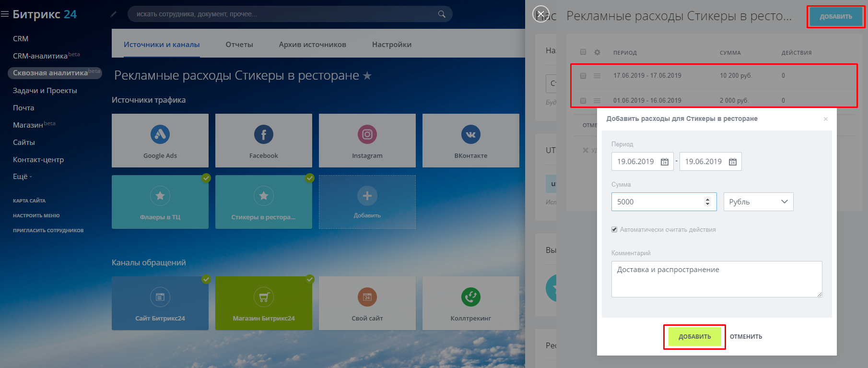Click the row menu icon for 17.06.2019 expense

[597, 76]
